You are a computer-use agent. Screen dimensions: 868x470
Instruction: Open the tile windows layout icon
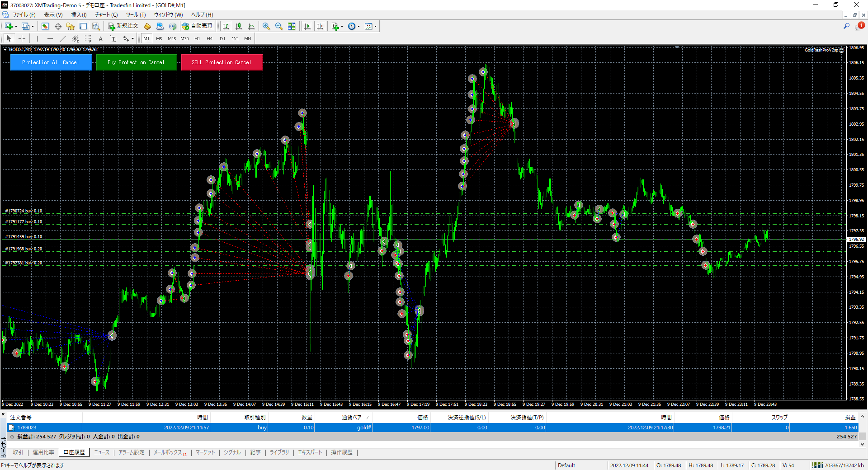tap(292, 26)
